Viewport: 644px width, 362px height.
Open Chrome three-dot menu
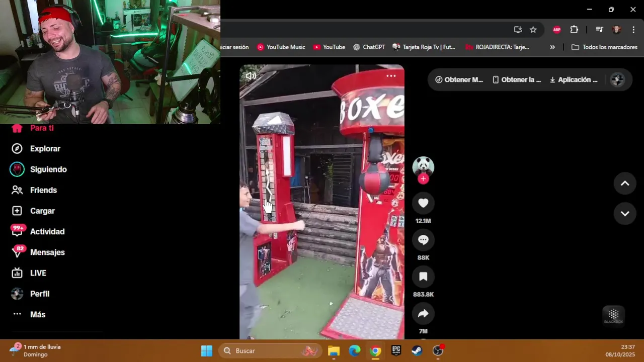click(633, 30)
